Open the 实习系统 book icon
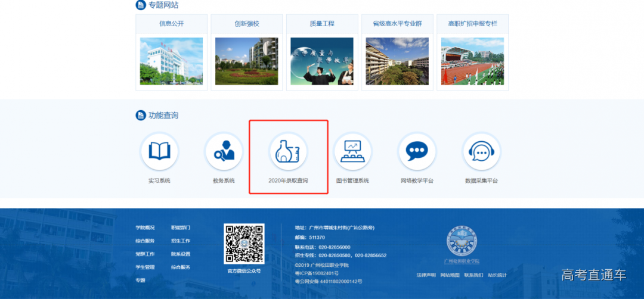The image size is (644, 299). coord(159,151)
